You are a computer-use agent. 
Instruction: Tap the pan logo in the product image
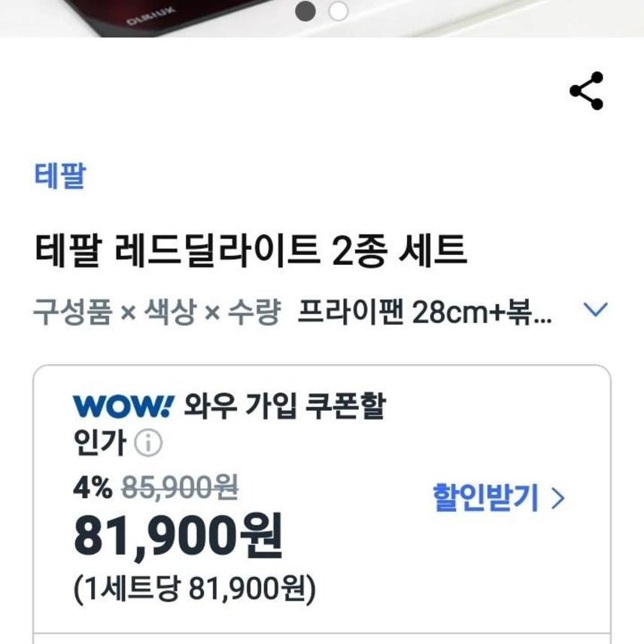tap(150, 17)
